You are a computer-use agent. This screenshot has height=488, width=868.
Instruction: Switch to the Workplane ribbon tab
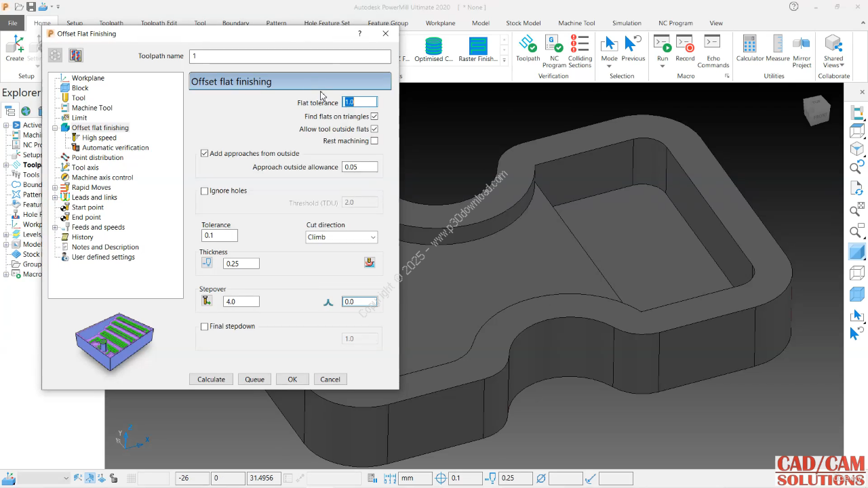[x=440, y=23]
